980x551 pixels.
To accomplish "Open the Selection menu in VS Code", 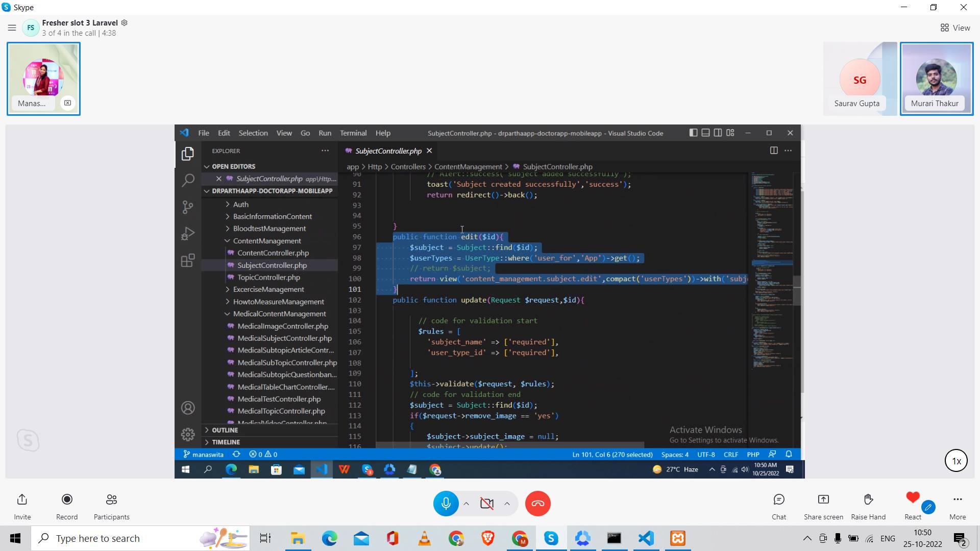I will pos(253,133).
